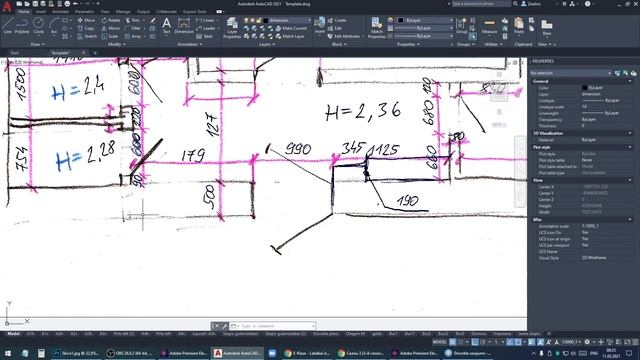Click the black color swatch in layer dropdown
Image resolution: width=640 pixels, height=360 pixels.
click(266, 20)
